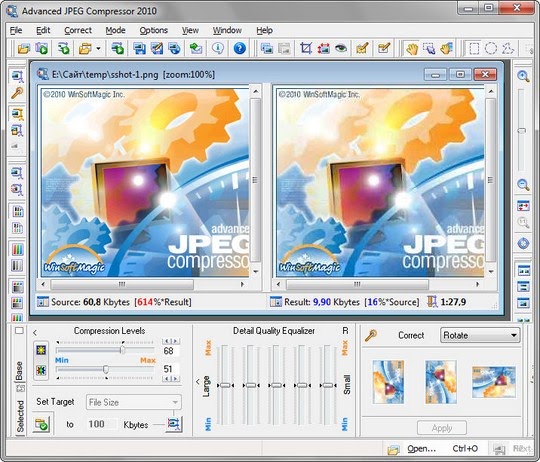The height and width of the screenshot is (462, 540).
Task: Click the second rotation thumbnail preview
Action: 441,382
